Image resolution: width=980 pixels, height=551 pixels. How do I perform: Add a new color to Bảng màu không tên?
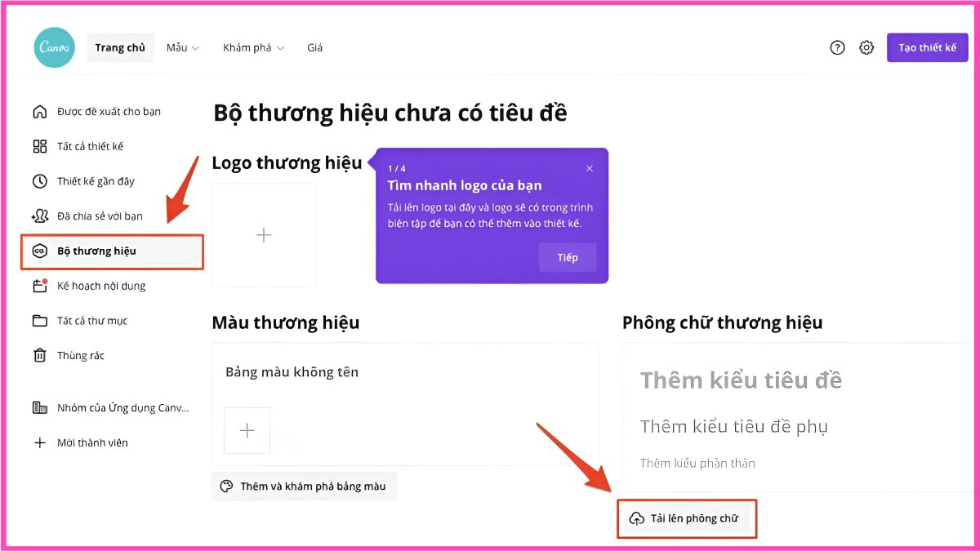click(247, 430)
